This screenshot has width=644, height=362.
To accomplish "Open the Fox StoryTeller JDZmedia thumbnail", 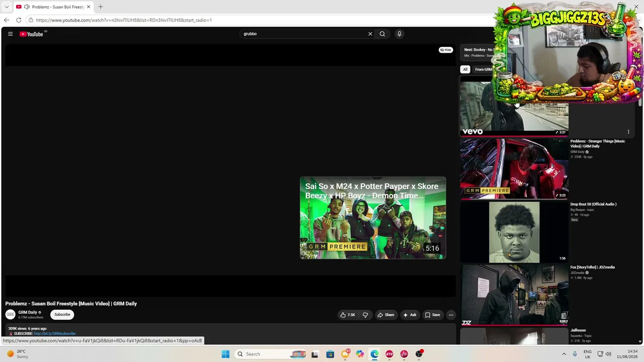I will pos(514,295).
